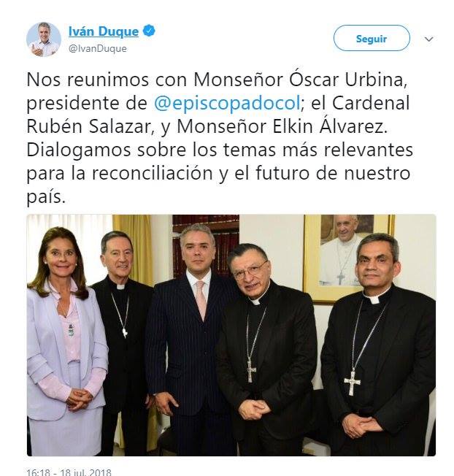Click the large silver cross on the right bishop

pyautogui.click(x=353, y=383)
